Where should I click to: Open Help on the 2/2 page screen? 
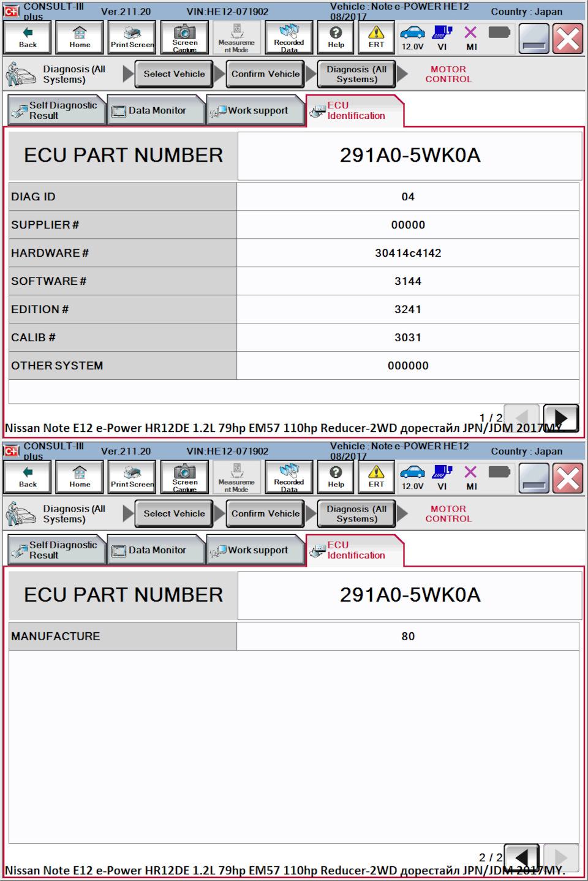(336, 477)
